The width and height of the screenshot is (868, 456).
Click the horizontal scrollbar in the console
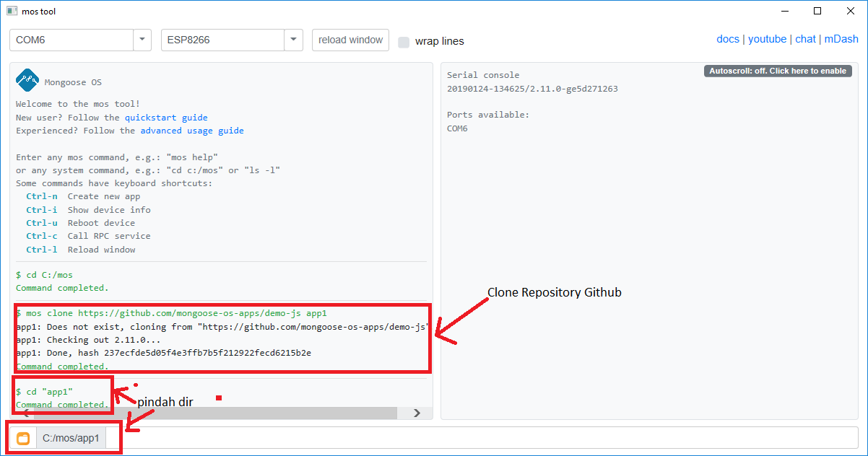tap(216, 413)
